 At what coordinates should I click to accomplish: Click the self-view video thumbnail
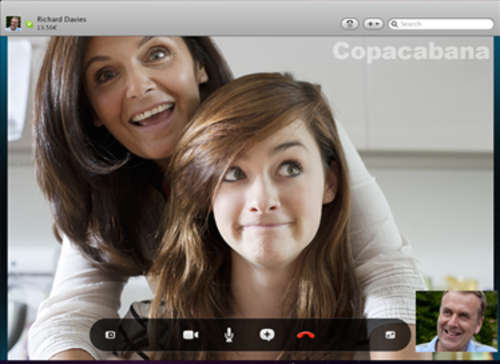(x=456, y=321)
